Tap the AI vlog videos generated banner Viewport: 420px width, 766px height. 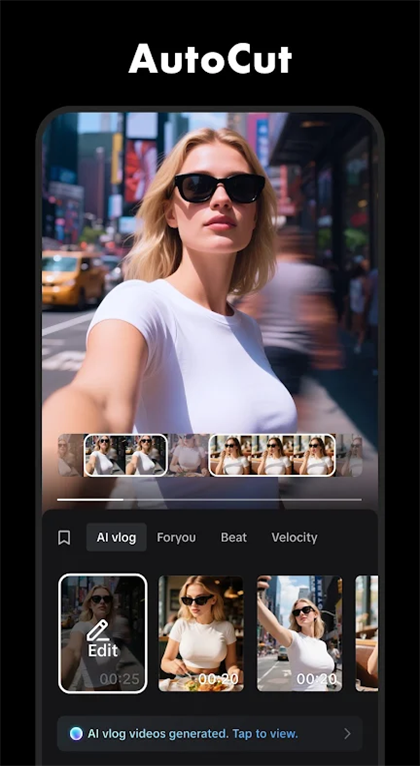click(x=210, y=733)
